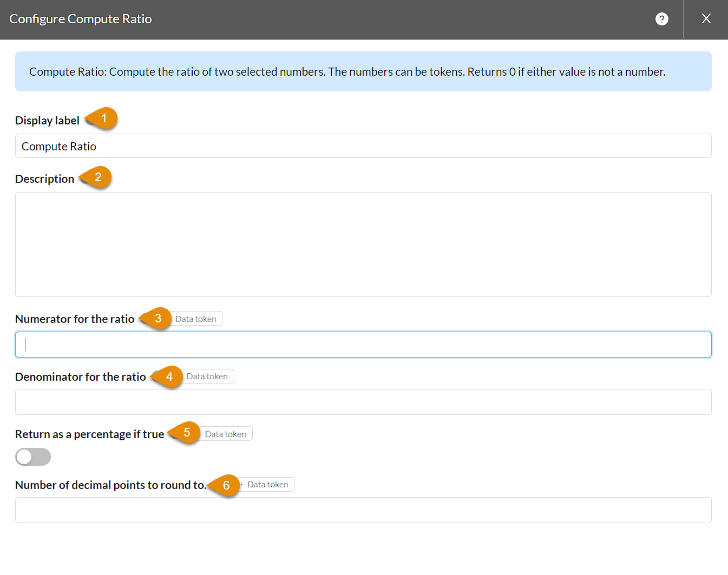Enable the Return as a percentage toggle
The width and height of the screenshot is (728, 575).
pyautogui.click(x=33, y=457)
